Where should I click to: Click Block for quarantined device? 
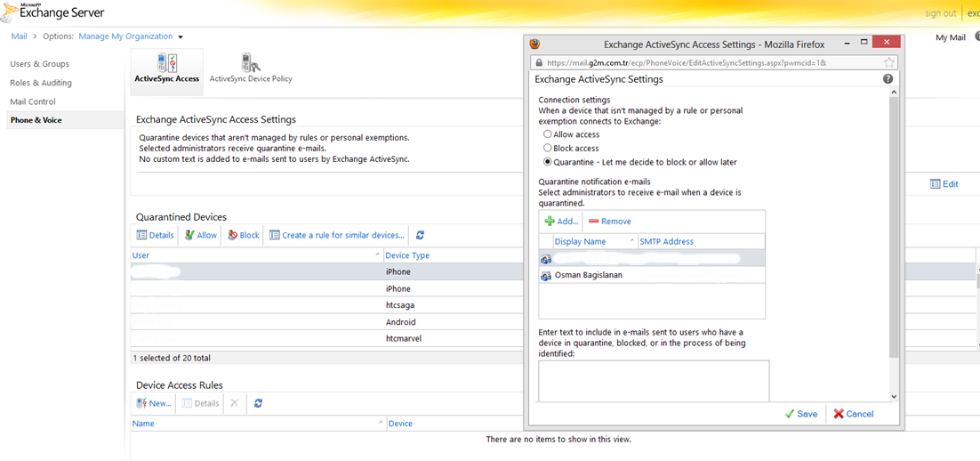click(x=243, y=235)
